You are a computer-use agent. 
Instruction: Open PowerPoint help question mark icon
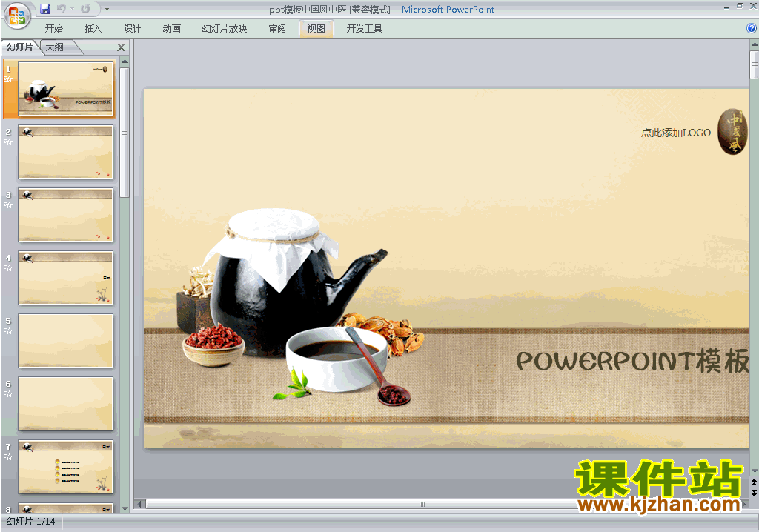coord(752,29)
